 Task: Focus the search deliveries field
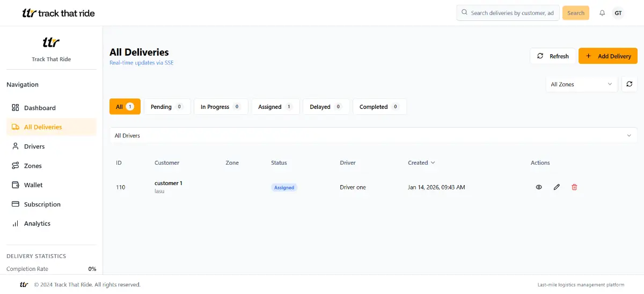click(x=508, y=13)
